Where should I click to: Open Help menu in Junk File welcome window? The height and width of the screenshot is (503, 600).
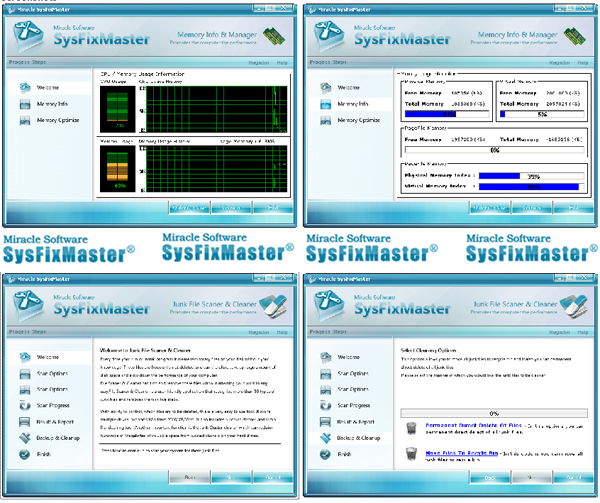tap(282, 332)
